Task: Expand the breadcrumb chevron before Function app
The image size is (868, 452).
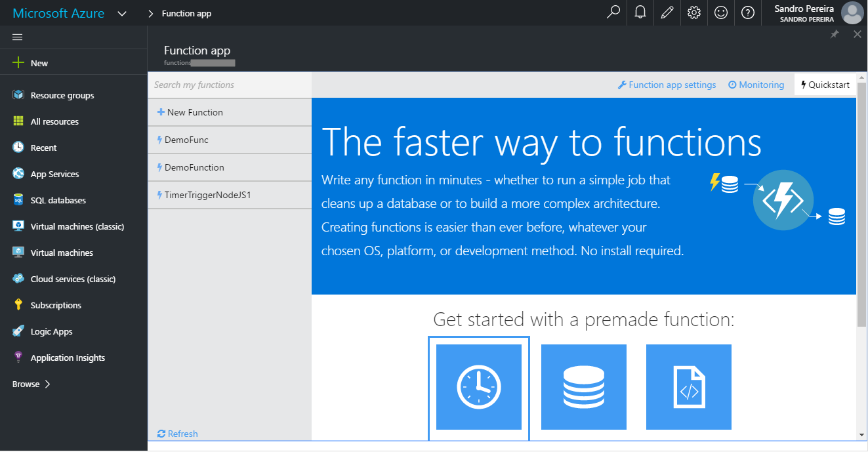Action: pos(151,13)
